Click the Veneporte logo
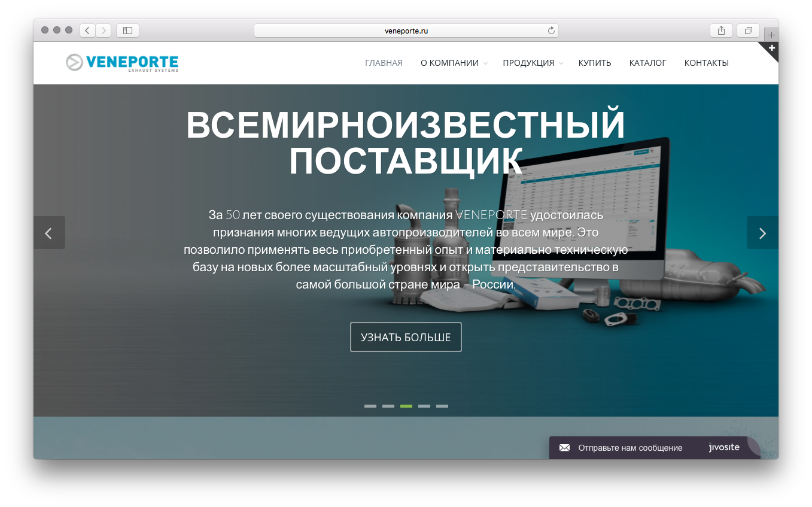 (x=122, y=62)
